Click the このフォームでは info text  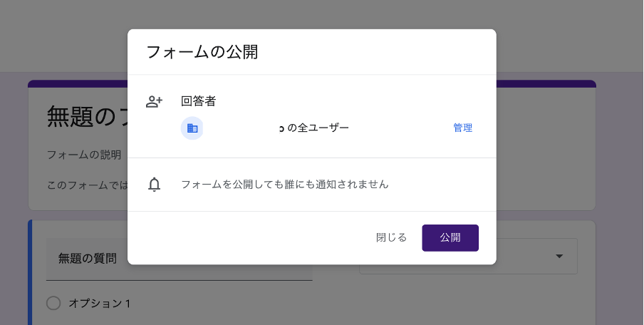(x=87, y=185)
